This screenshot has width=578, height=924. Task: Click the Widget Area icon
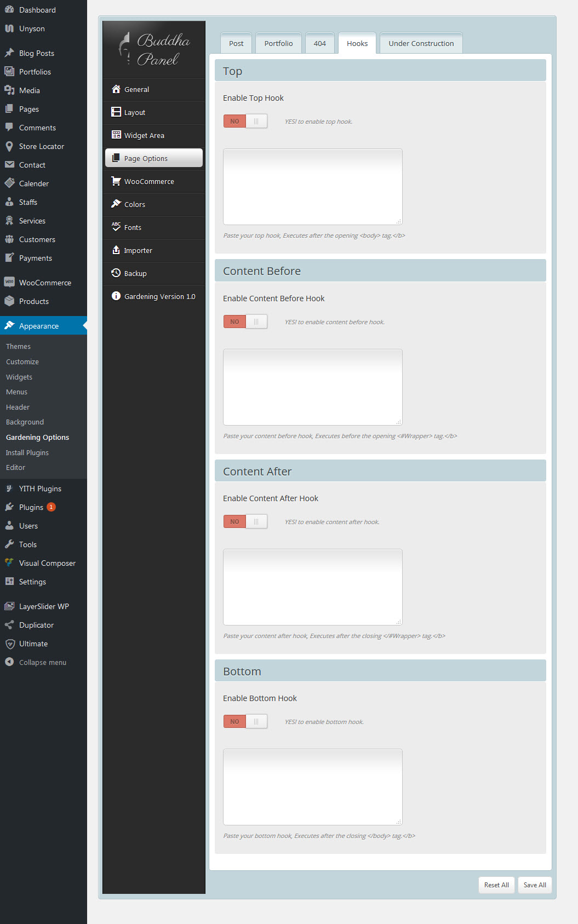(116, 135)
